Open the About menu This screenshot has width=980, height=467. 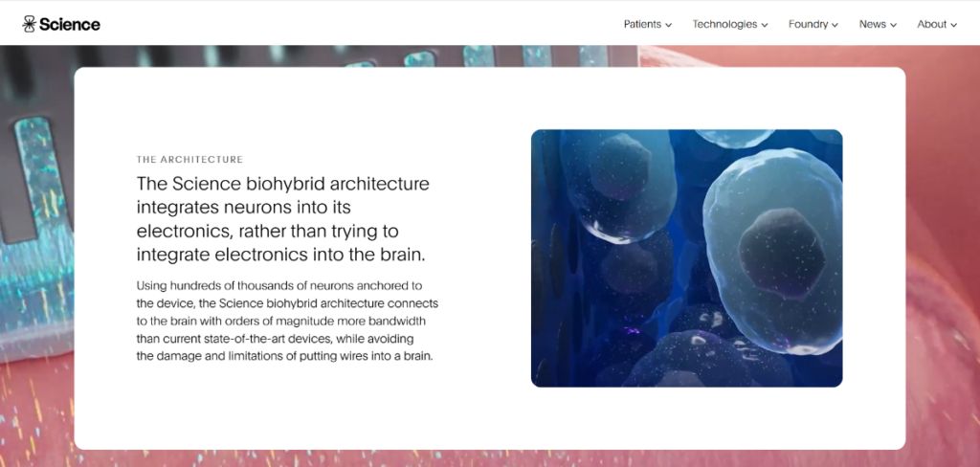931,24
